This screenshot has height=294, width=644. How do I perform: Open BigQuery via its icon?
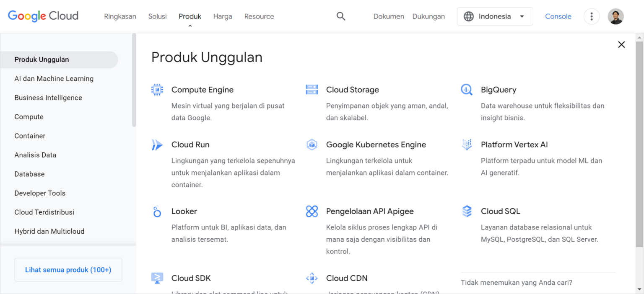pos(466,89)
